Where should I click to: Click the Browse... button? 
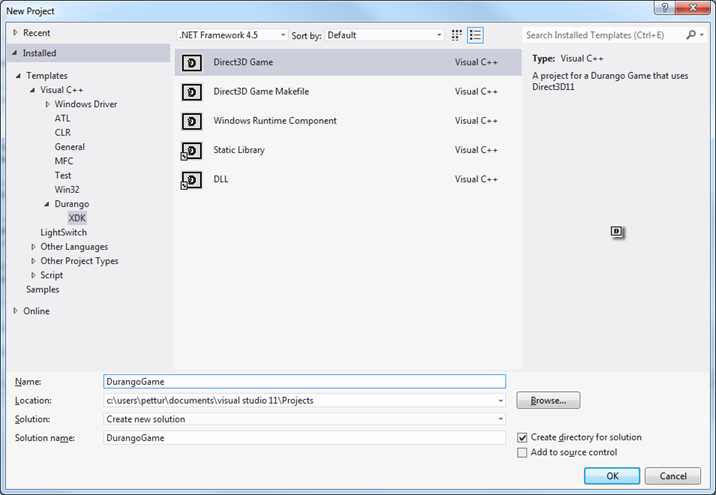pyautogui.click(x=548, y=400)
